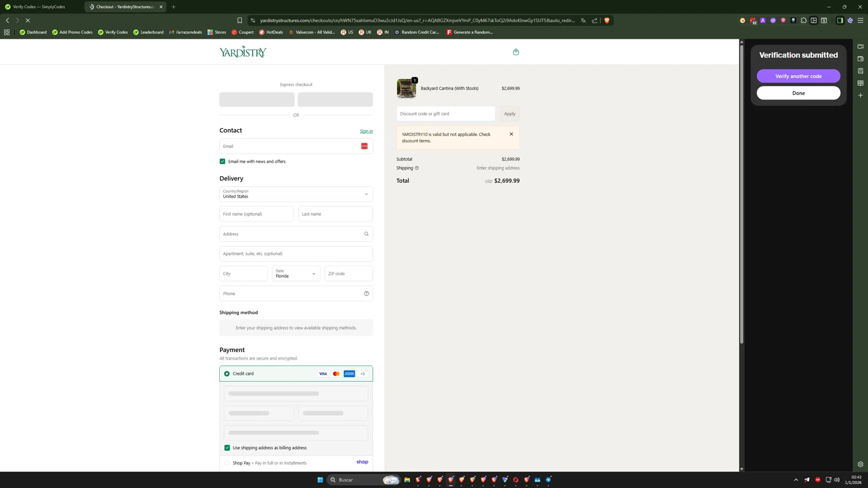
Task: Click the First name (optional) field
Action: pos(256,214)
